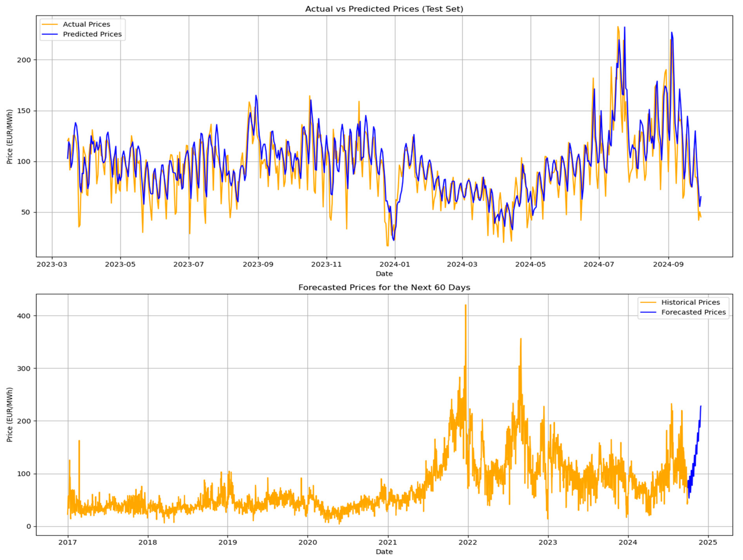Click the 2023-03 x-axis tick label

click(52, 264)
